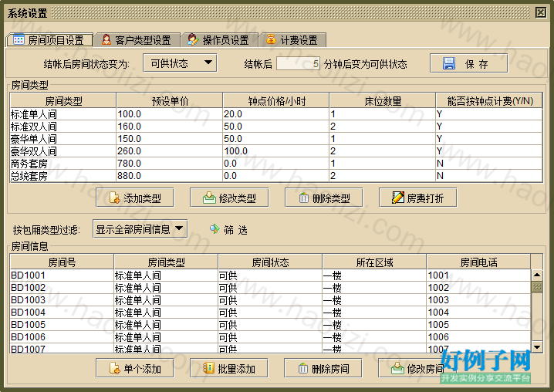Click the 删除房间 button
Image resolution: width=554 pixels, height=392 pixels.
[323, 368]
